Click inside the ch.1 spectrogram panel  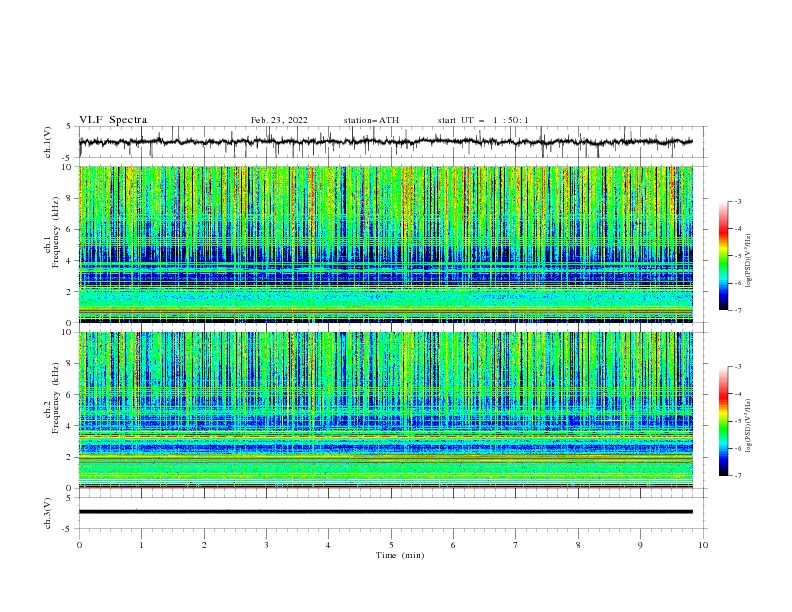click(386, 244)
